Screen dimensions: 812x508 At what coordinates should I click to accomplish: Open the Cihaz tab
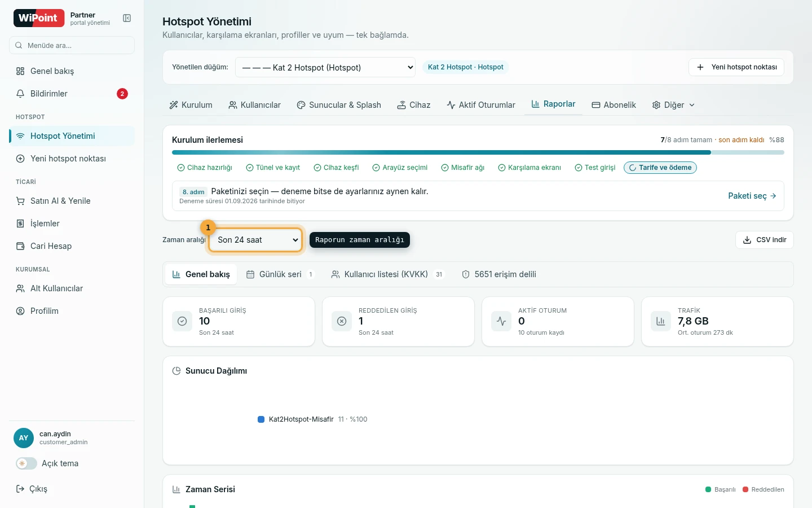414,105
